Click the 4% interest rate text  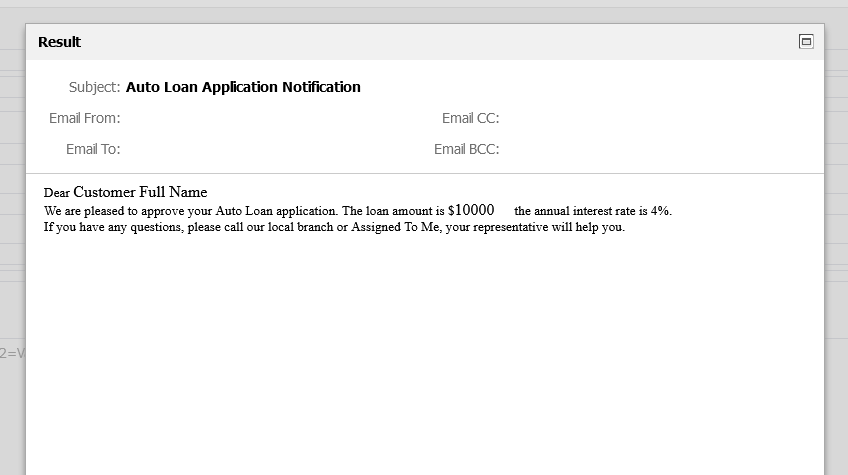coord(660,211)
